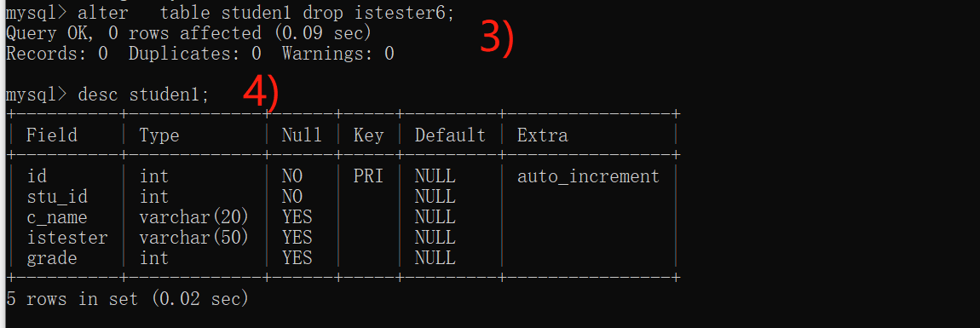Click the 5 rows in set message
Screen dimensions: 980x328
click(128, 299)
